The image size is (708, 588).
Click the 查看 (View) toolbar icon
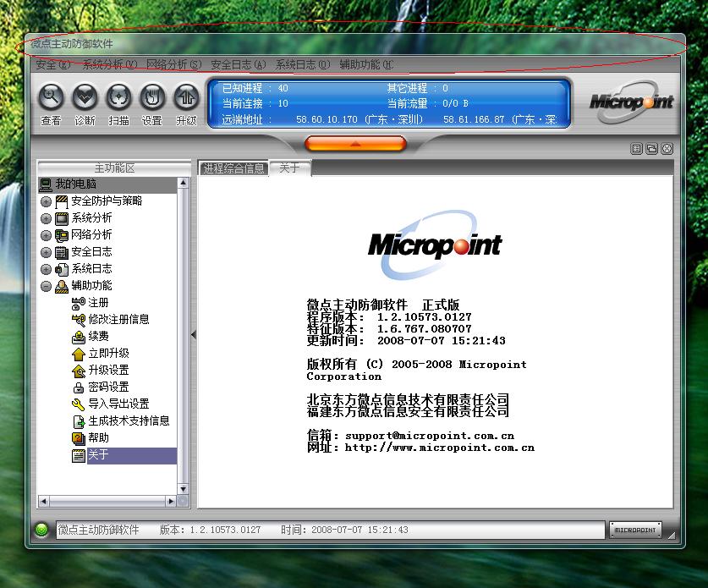(52, 98)
